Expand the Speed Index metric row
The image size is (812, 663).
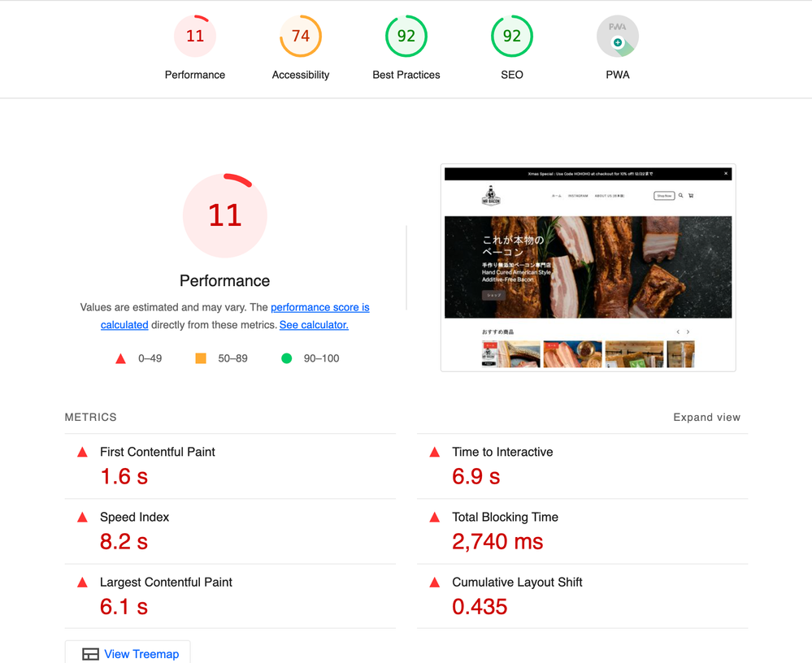pyautogui.click(x=135, y=518)
